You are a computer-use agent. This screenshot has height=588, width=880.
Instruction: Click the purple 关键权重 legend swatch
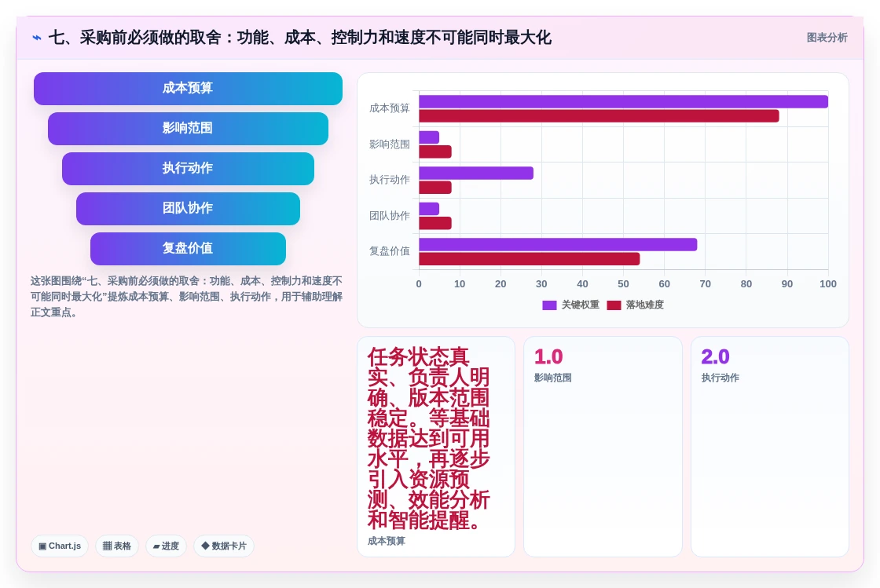(549, 305)
